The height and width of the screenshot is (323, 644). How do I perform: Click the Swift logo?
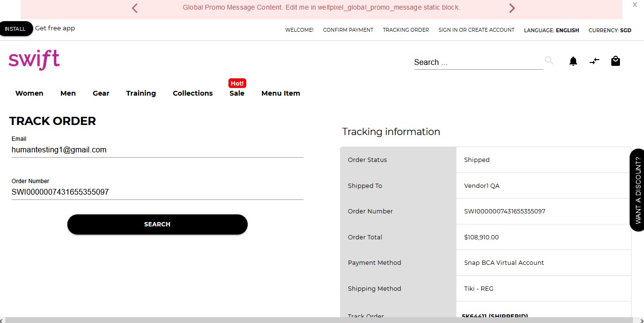coord(34,59)
